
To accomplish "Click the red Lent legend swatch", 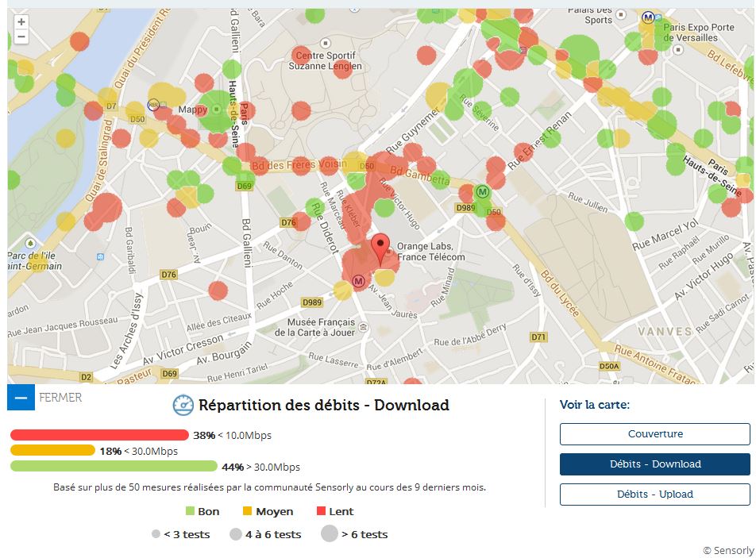I will point(322,512).
